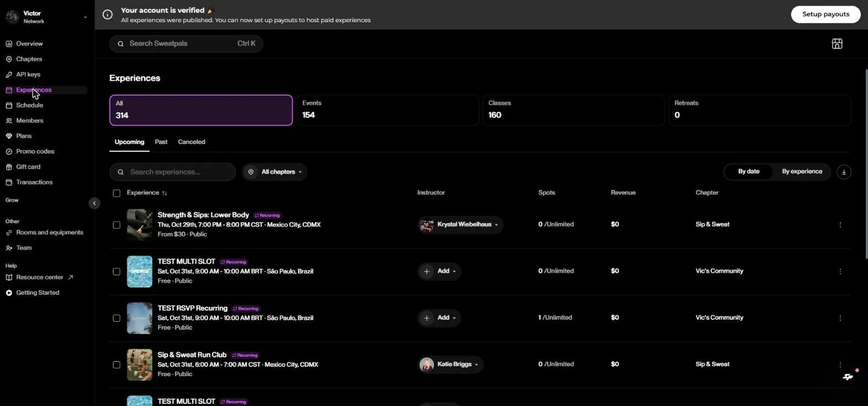Tick the select-all checkbox in table header
Viewport: 868px width, 406px height.
(x=116, y=193)
